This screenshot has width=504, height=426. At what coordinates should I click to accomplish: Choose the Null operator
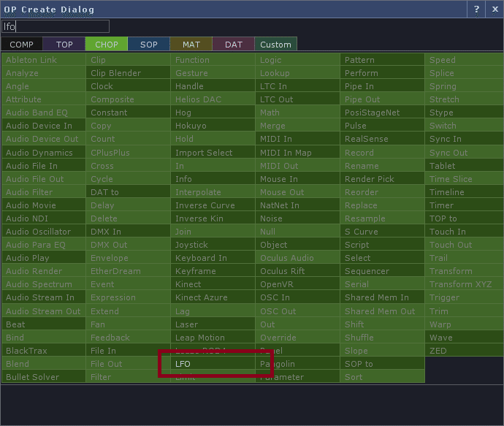pyautogui.click(x=297, y=232)
